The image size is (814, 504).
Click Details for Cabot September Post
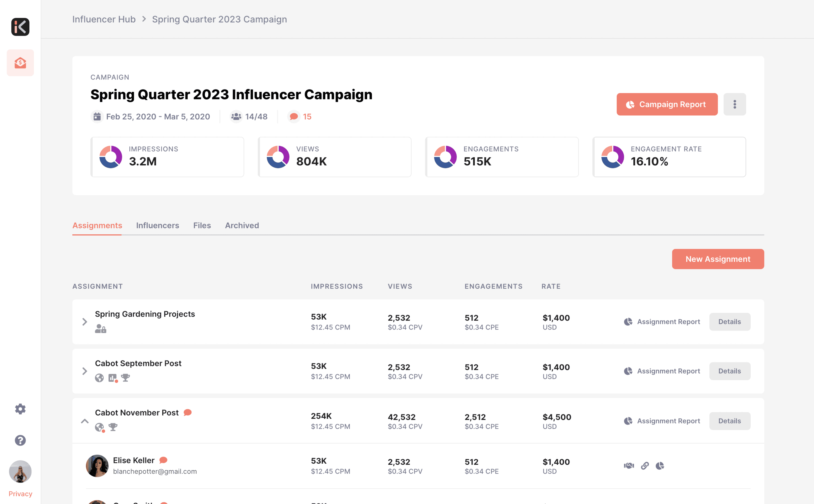tap(730, 371)
